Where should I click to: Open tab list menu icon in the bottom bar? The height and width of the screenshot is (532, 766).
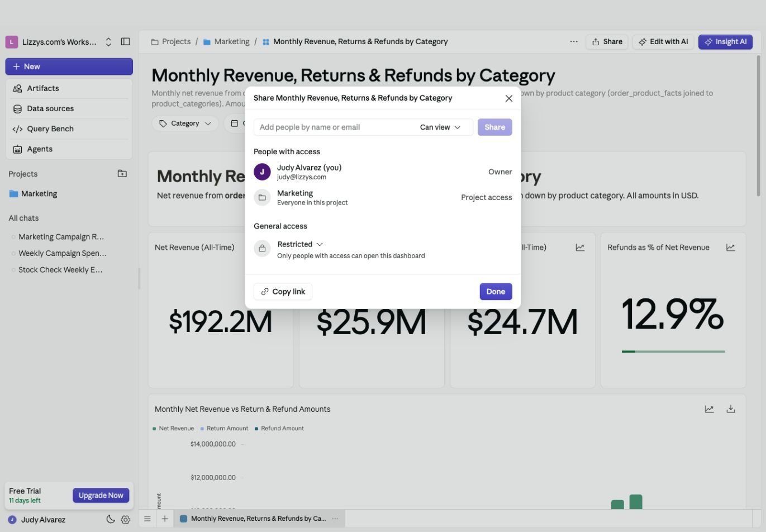point(147,519)
